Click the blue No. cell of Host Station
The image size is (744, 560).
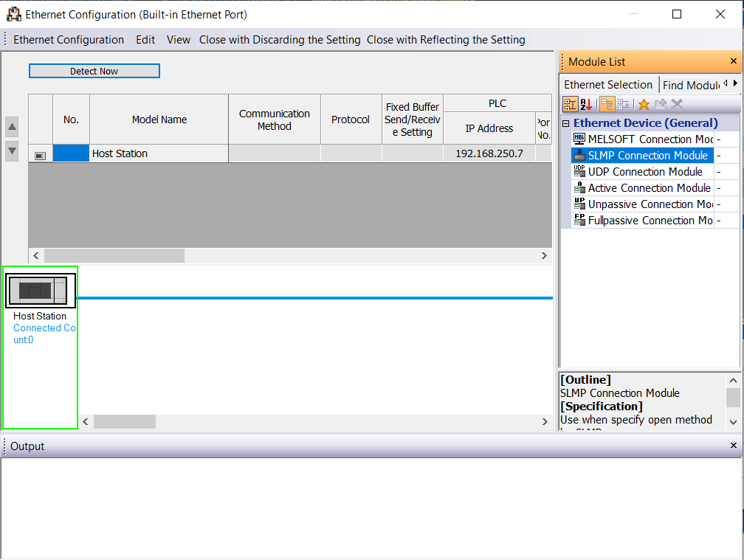pos(71,153)
